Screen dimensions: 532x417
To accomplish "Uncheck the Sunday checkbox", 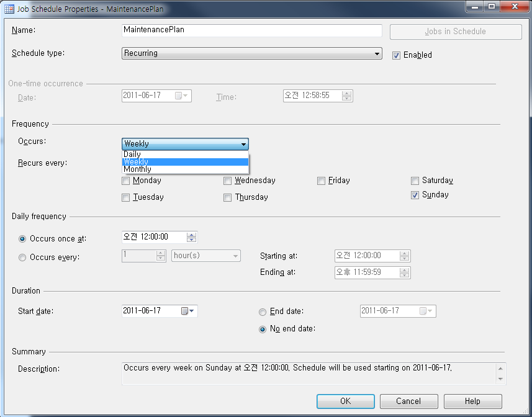I will (x=415, y=195).
